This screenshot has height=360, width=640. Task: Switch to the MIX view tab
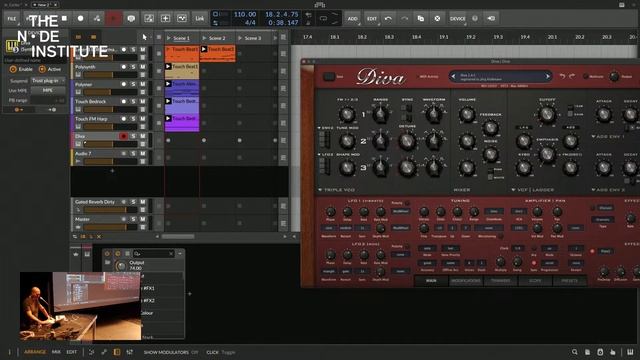56,352
